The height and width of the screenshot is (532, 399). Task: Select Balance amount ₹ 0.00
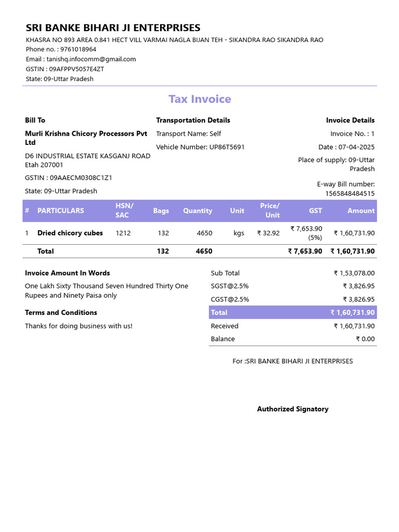[x=365, y=339]
